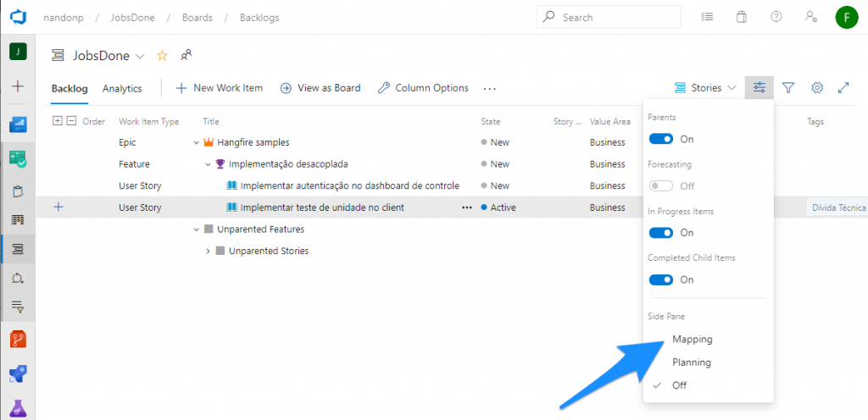Sort by the Title column header

(211, 122)
